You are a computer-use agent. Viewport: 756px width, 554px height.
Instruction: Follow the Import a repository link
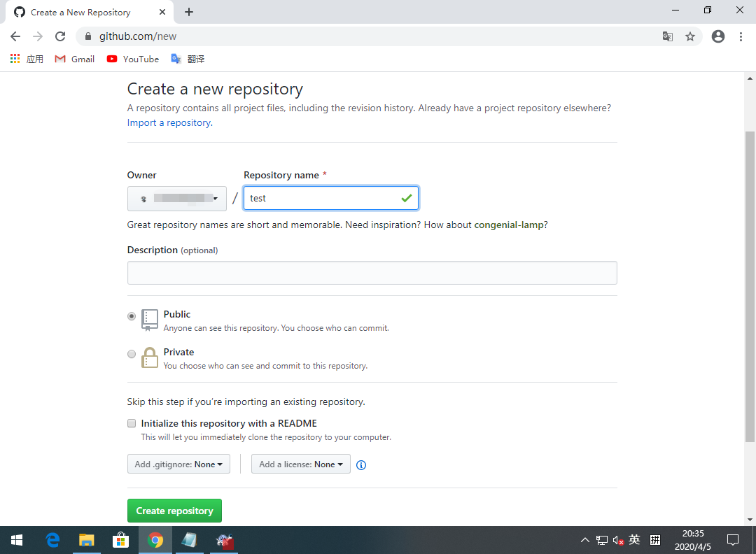[169, 122]
